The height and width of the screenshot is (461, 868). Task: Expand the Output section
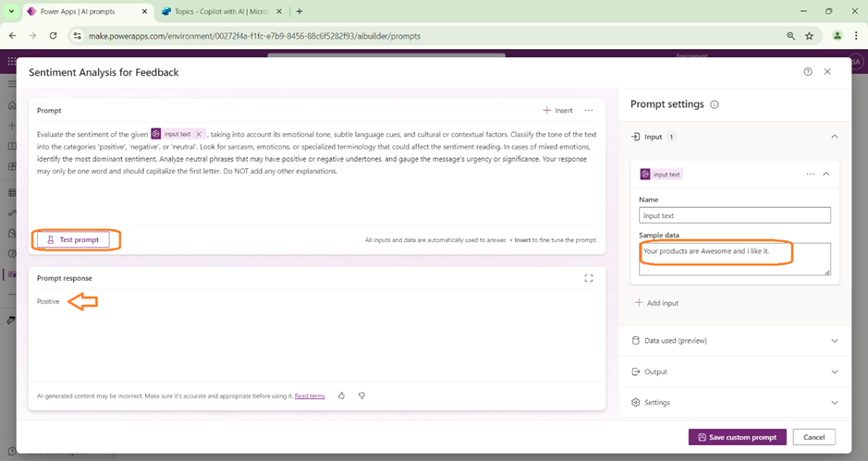(834, 372)
